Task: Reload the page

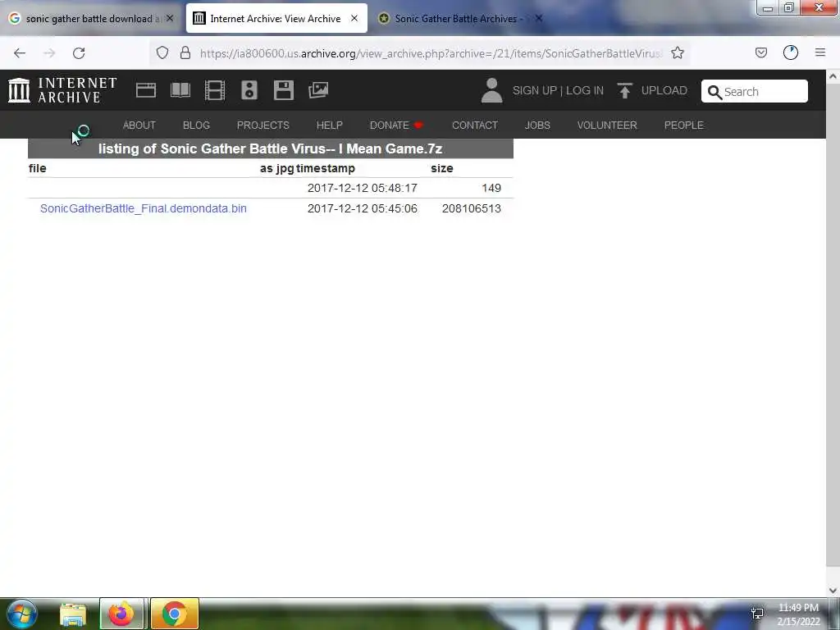Action: [x=79, y=53]
